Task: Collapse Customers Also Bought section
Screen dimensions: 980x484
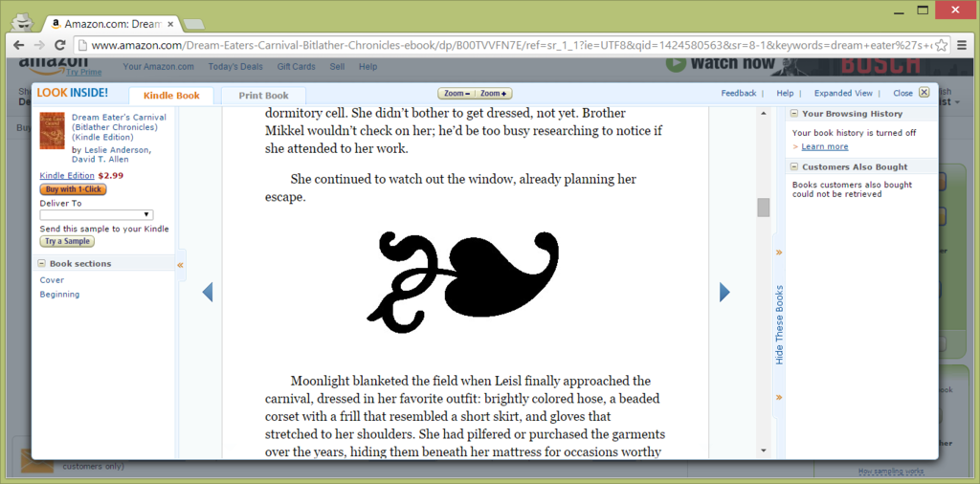Action: [794, 167]
